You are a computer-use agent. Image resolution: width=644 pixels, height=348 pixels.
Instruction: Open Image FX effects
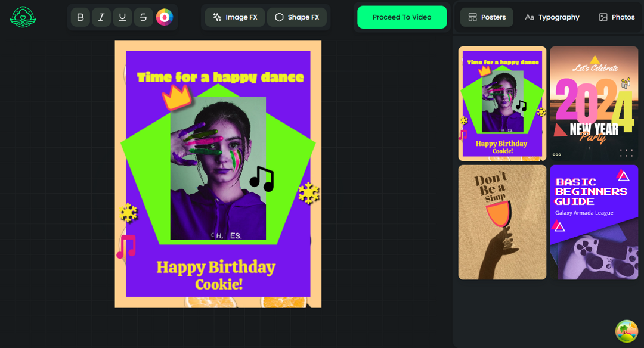tap(235, 17)
